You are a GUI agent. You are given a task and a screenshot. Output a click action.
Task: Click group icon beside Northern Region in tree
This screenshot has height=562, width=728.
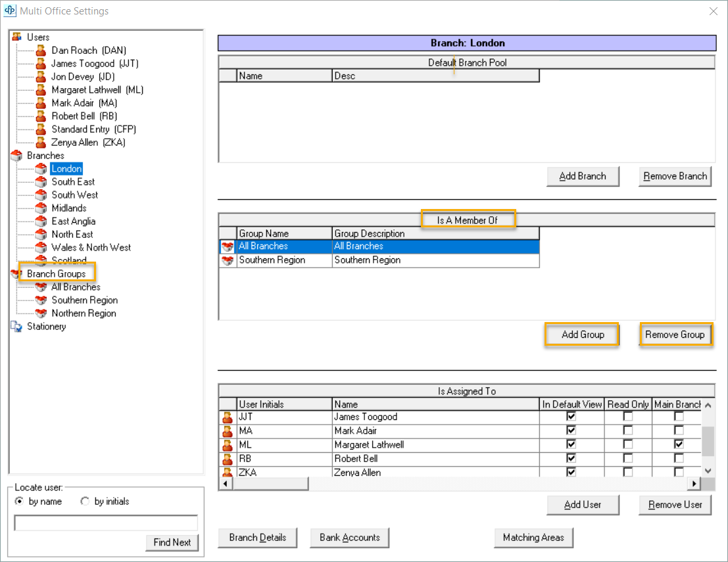41,314
